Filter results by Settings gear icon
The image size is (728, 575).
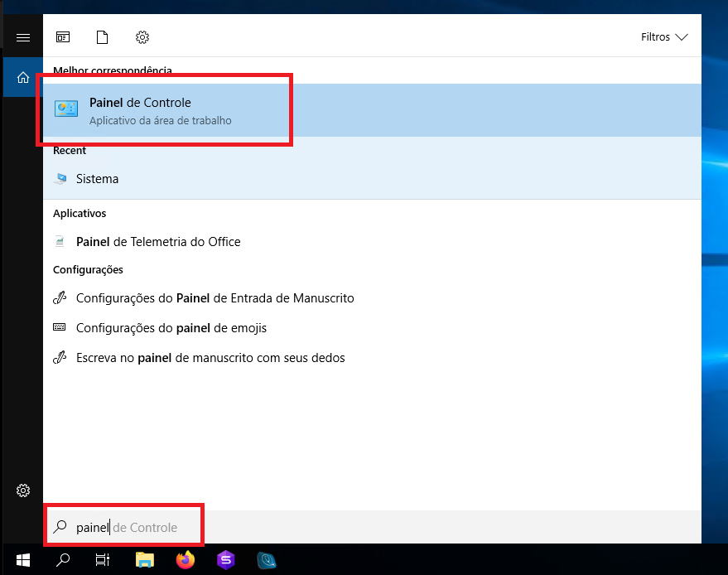click(142, 37)
